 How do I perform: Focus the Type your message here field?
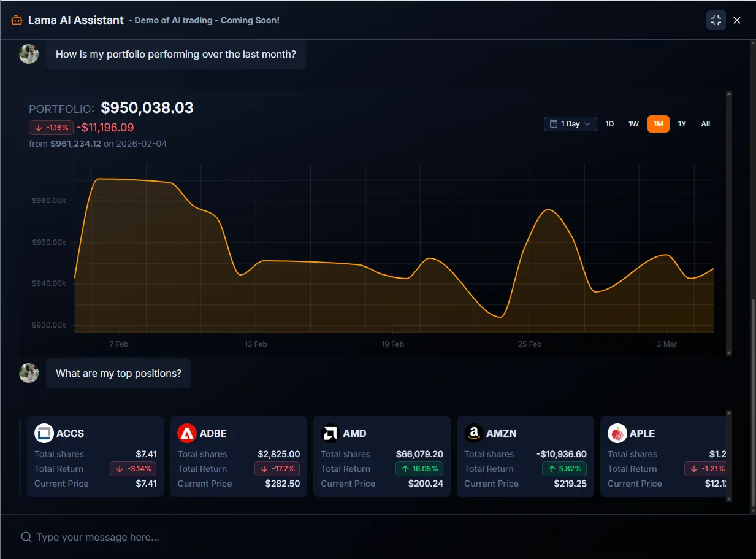[x=378, y=537]
